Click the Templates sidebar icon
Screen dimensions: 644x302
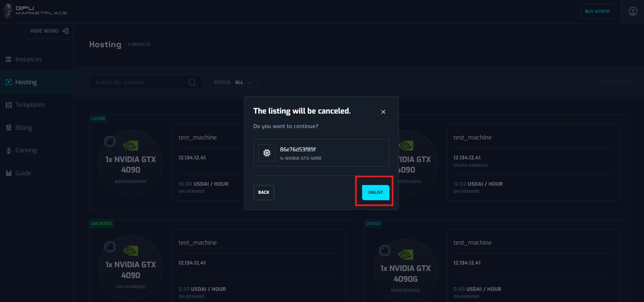pos(8,105)
